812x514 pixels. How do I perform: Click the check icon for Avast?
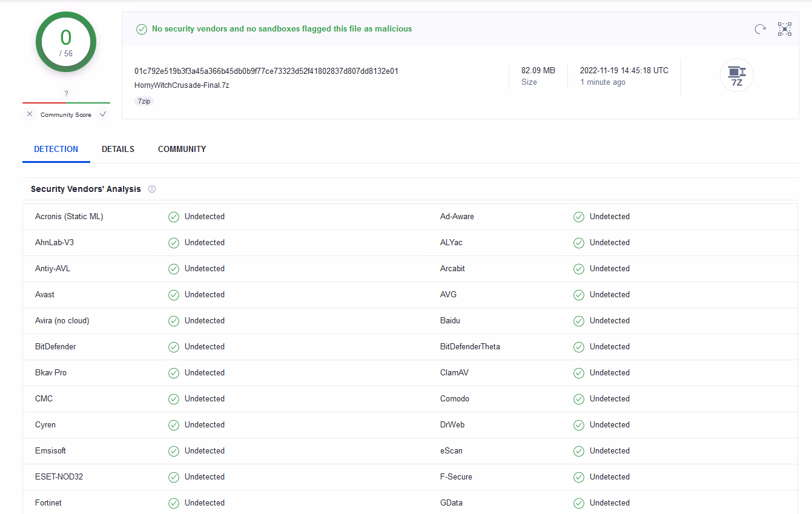point(174,295)
